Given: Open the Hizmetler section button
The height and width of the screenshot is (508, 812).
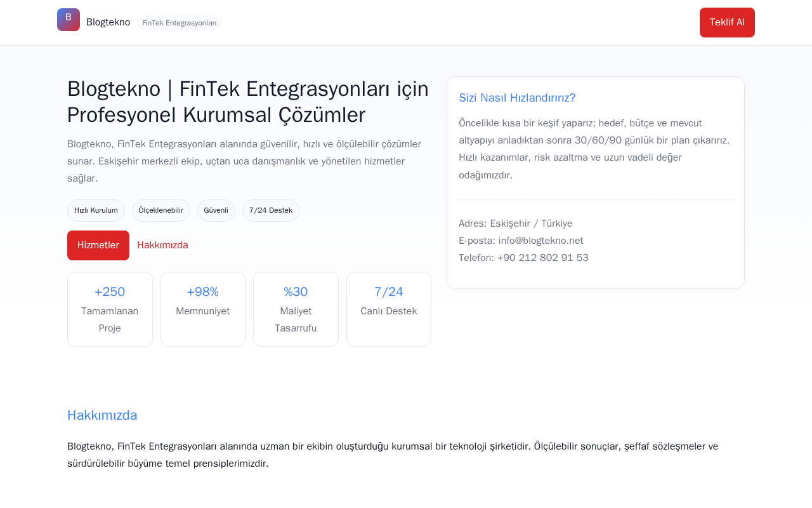Looking at the screenshot, I should click(98, 245).
